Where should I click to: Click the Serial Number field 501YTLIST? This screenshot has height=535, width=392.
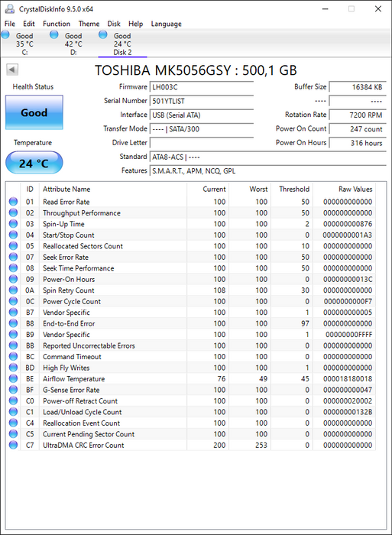(201, 101)
